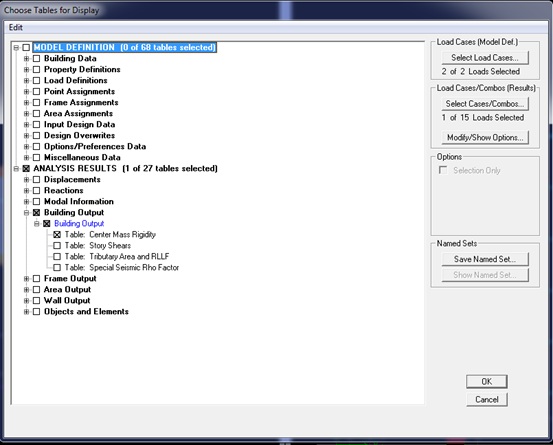Expand the Modal Information node
Viewport: 553px width, 445px height.
pos(26,202)
